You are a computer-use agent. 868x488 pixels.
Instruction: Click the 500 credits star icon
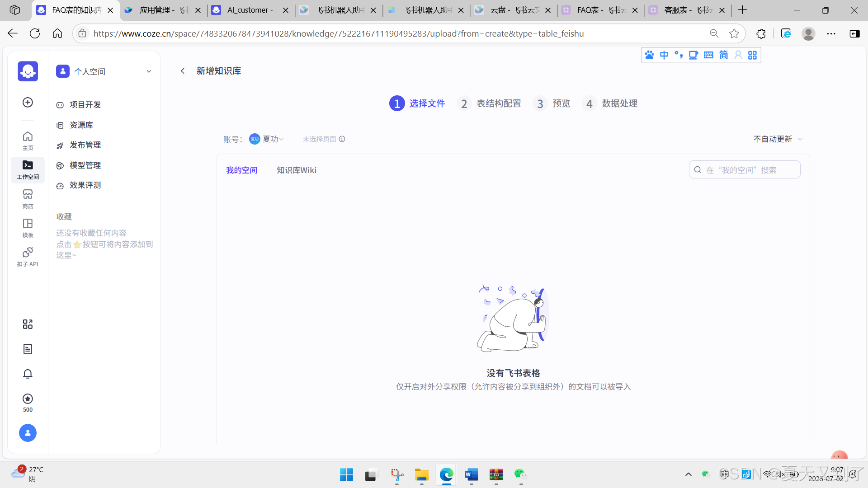[x=28, y=399]
